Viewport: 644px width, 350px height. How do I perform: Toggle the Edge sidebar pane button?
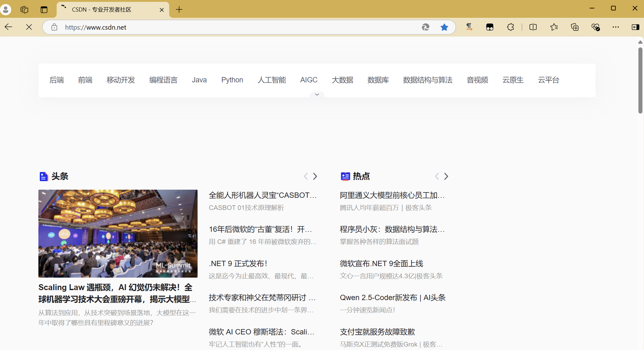pos(635,27)
